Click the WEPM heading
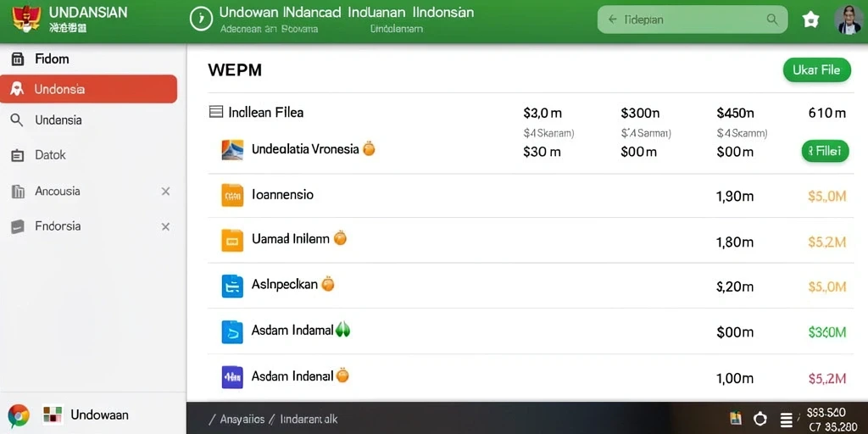Screen dimensions: 868x434 tap(235, 70)
